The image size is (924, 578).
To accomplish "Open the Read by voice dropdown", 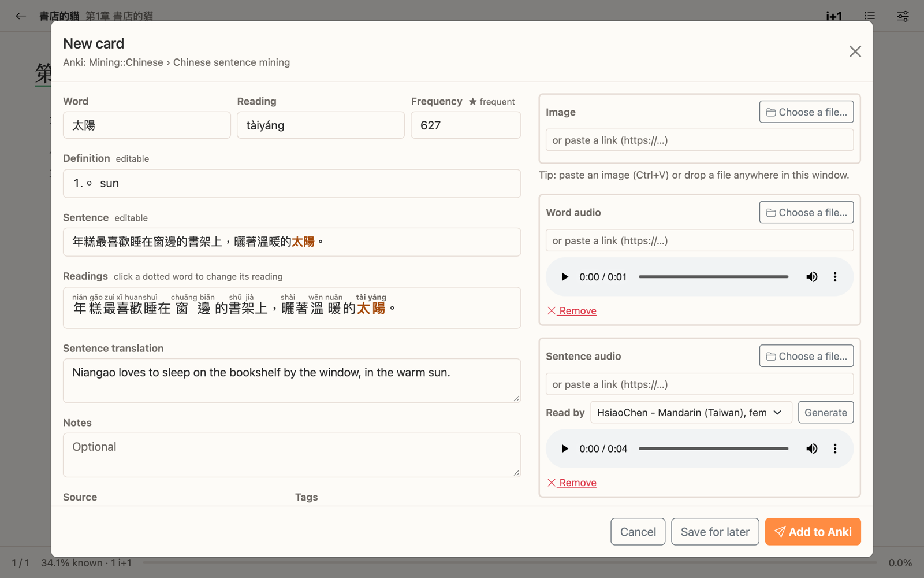I will pyautogui.click(x=691, y=413).
